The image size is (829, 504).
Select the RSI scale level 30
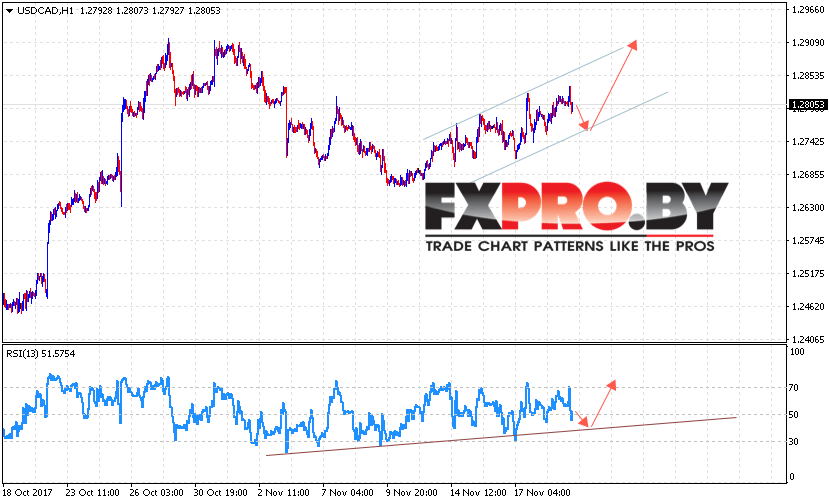point(793,441)
